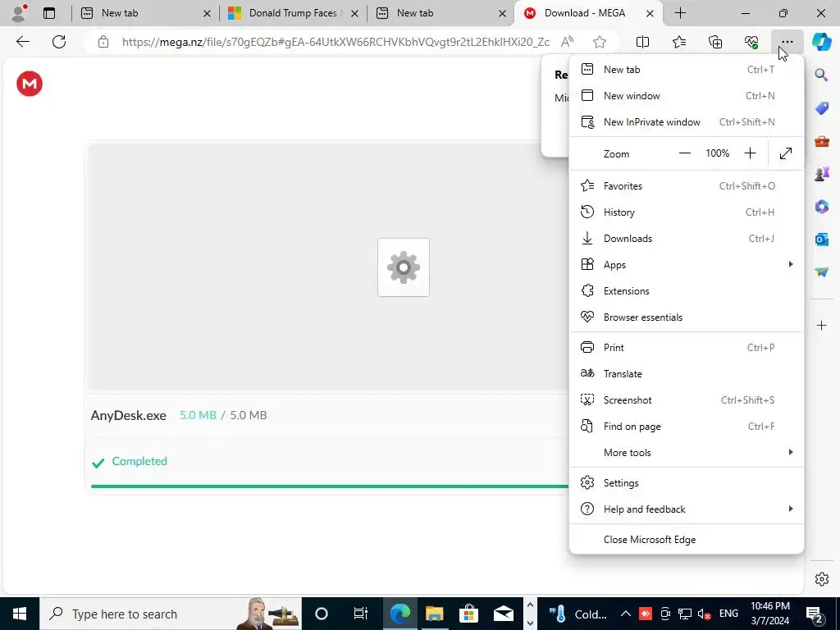
Task: Open History from the menu
Action: 687,212
